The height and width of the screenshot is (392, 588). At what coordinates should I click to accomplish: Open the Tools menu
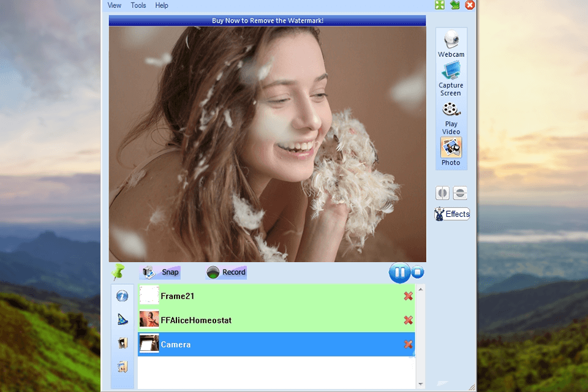coord(138,6)
